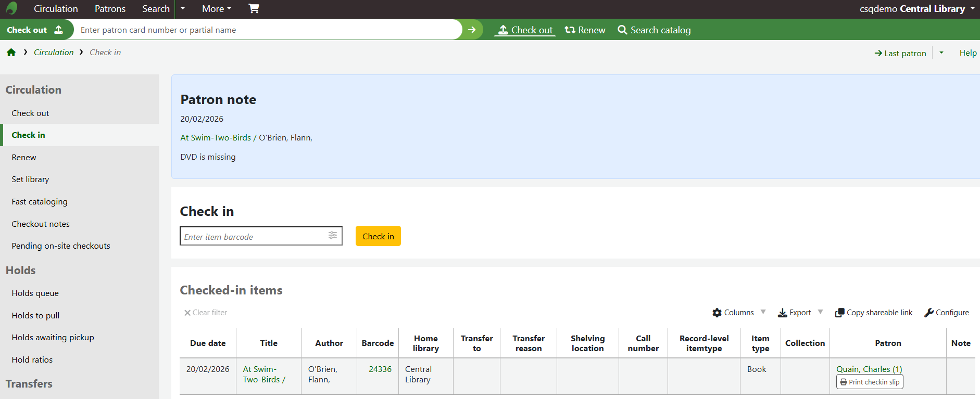Sort table by Item type column
This screenshot has width=980, height=399.
pos(760,343)
